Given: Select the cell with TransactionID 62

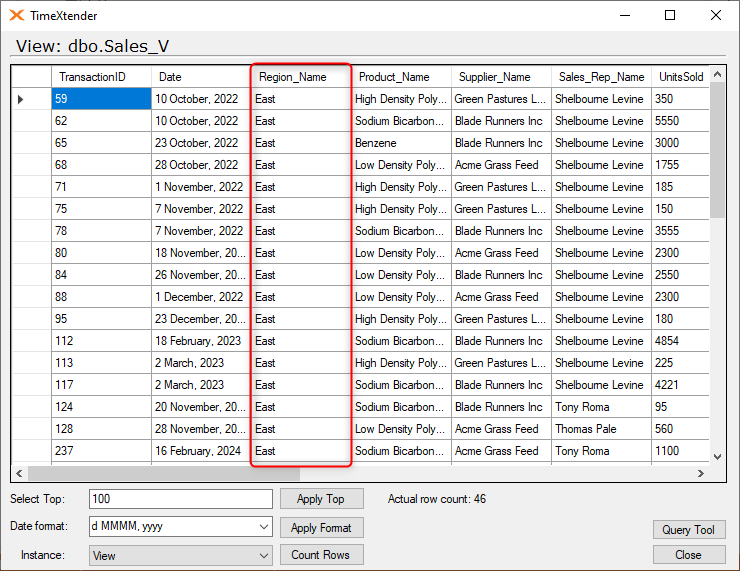Looking at the screenshot, I should (101, 121).
